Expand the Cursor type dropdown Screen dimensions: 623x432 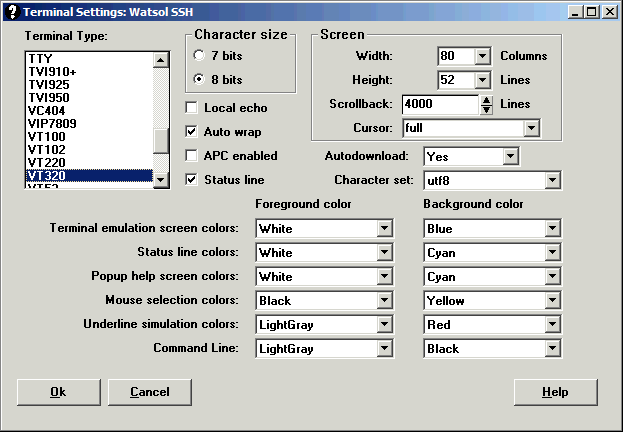coord(531,128)
